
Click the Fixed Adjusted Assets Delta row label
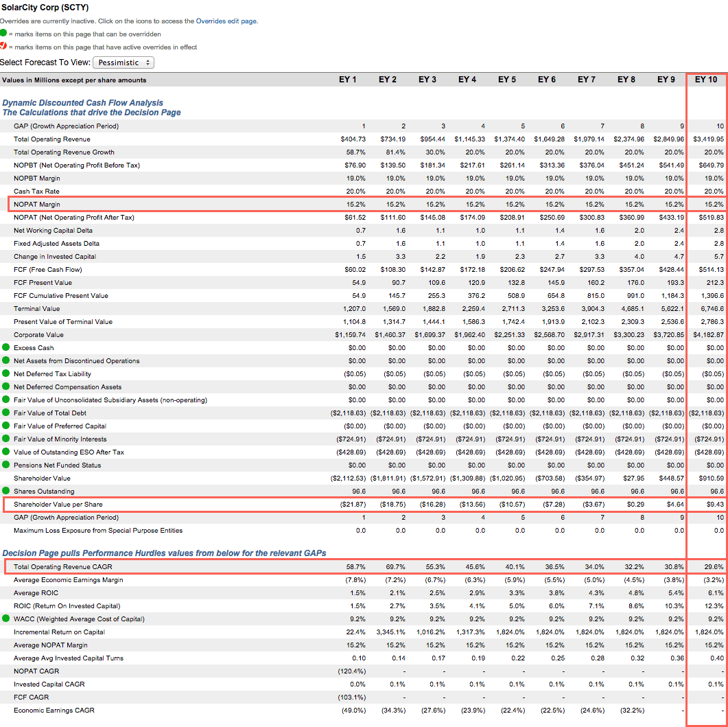point(57,244)
